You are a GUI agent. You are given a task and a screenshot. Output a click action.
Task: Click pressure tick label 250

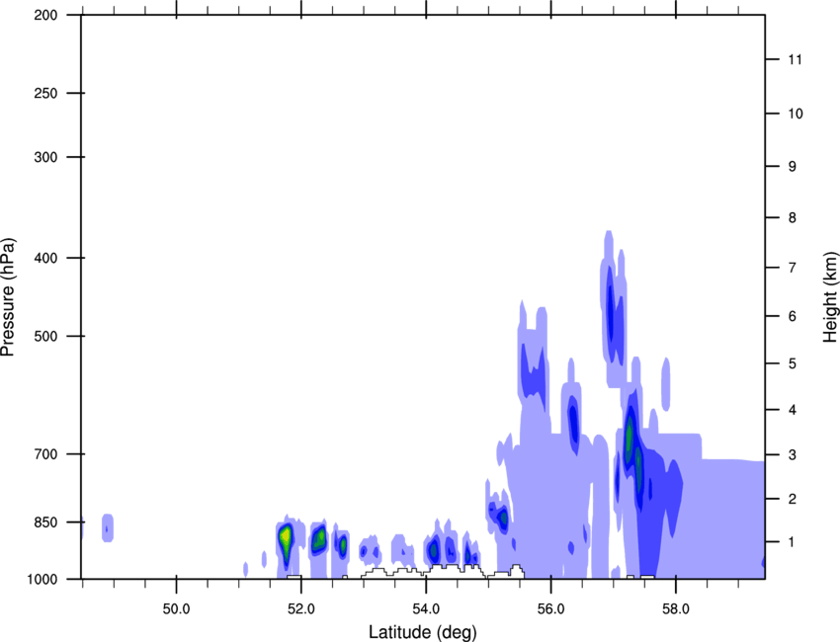(x=45, y=93)
